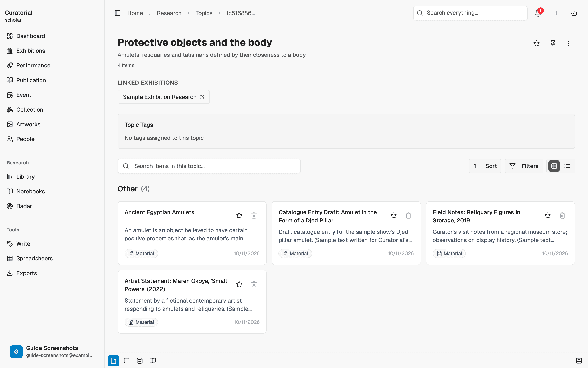Open the topic more options menu
The height and width of the screenshot is (368, 588).
568,43
